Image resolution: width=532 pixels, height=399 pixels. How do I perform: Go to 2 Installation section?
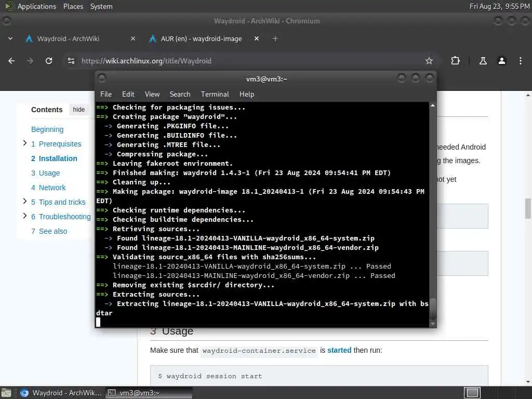pos(54,158)
